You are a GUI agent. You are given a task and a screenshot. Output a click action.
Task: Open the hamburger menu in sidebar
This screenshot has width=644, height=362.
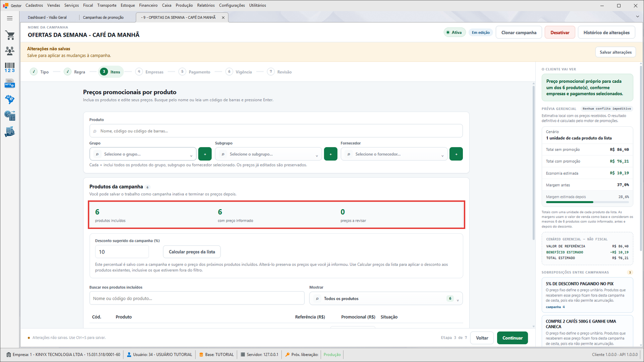(10, 18)
